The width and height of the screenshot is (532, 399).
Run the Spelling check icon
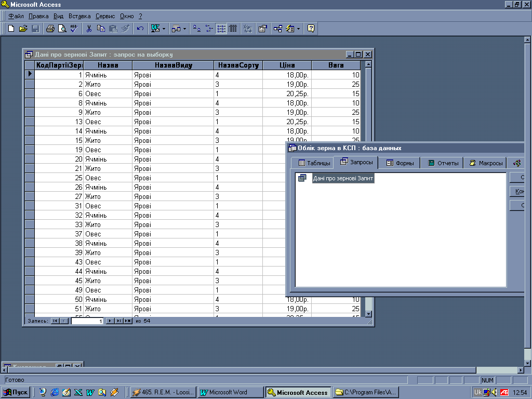tap(73, 29)
